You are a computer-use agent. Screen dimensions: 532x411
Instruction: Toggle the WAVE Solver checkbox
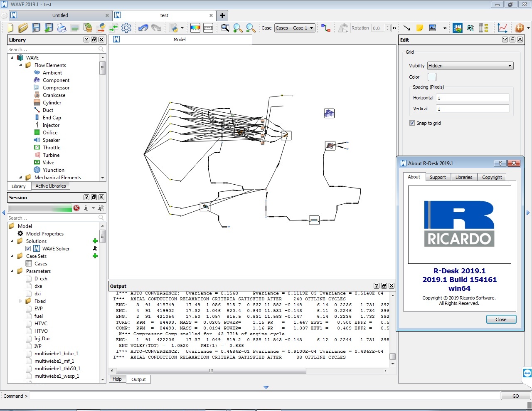click(28, 249)
